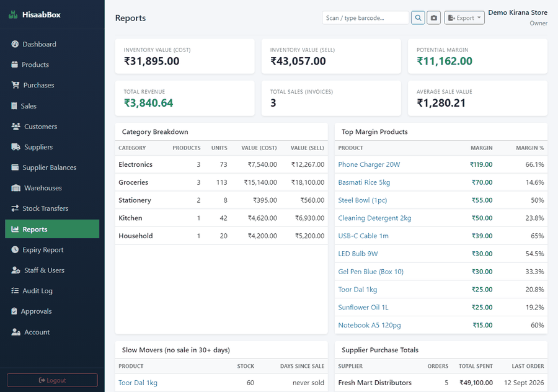This screenshot has width=558, height=392.
Task: Click the ₹11,162.00 potential margin value
Action: 445,61
